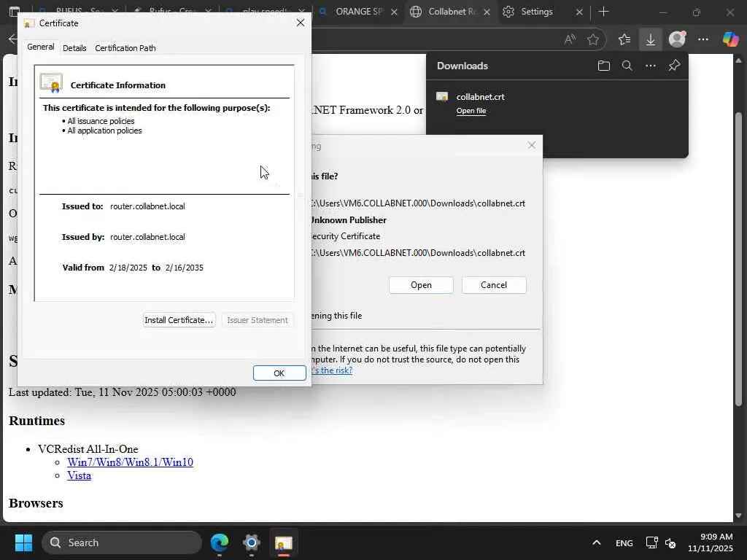747x560 pixels.
Task: Click the 'Runtimes' heading on the page
Action: click(x=36, y=421)
